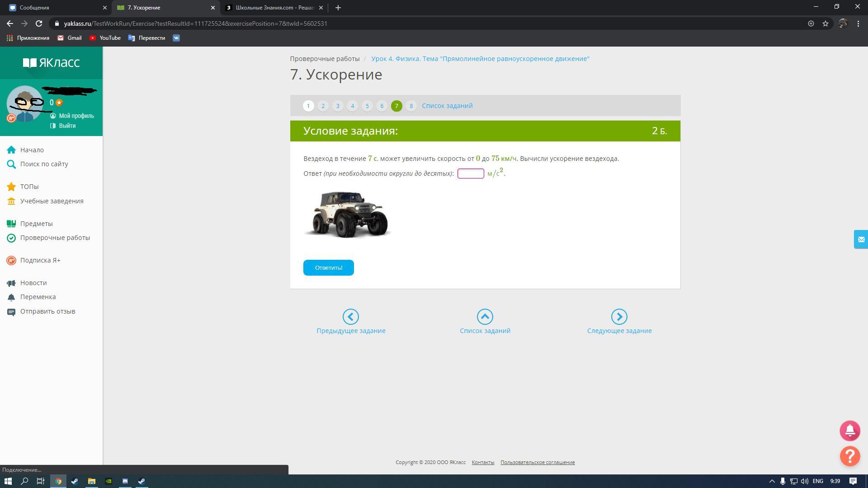Open Проверочные работы sidebar item
The width and height of the screenshot is (868, 488).
coord(55,238)
